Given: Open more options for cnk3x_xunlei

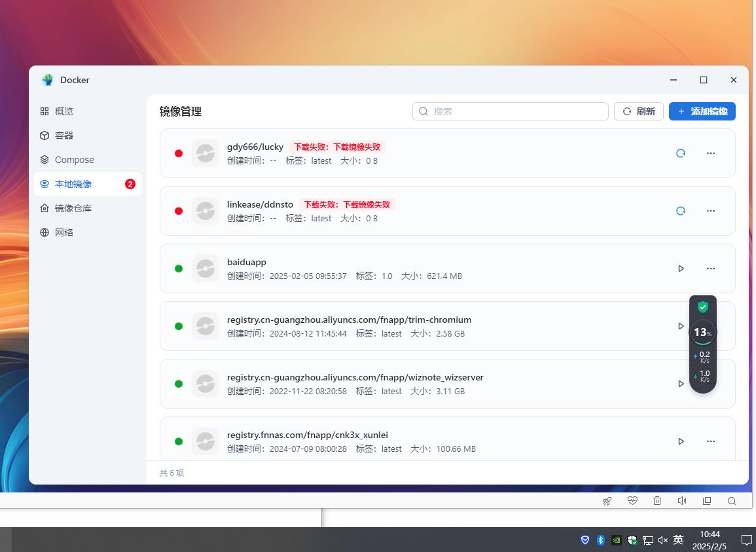Looking at the screenshot, I should [710, 441].
